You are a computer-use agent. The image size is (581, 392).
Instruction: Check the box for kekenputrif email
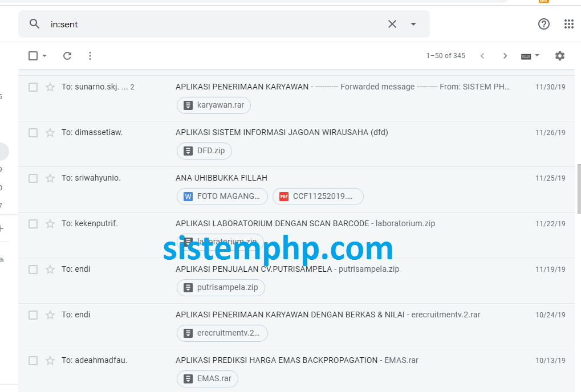click(33, 223)
